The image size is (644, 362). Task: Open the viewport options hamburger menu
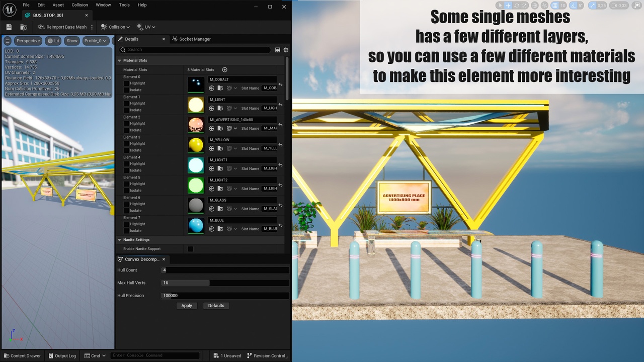tap(8, 41)
